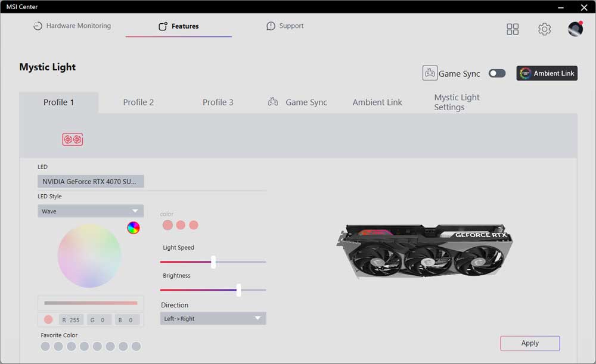Open the apps grid icon

(513, 29)
